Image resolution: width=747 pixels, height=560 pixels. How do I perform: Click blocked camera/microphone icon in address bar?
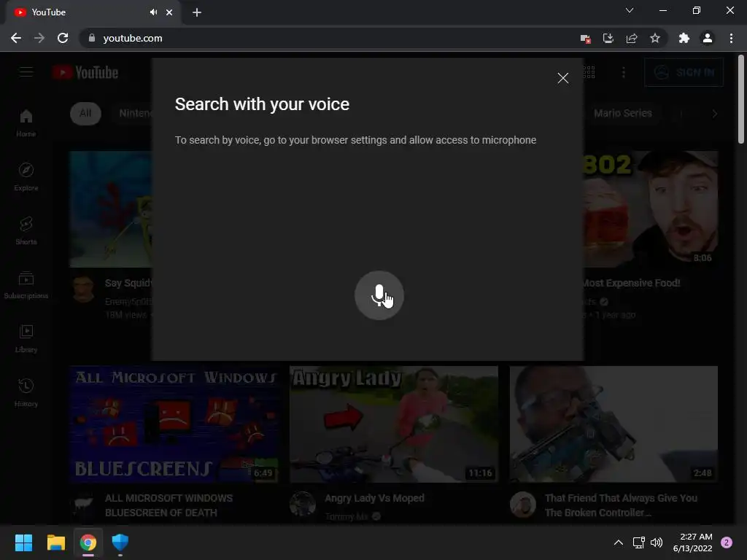pyautogui.click(x=585, y=39)
